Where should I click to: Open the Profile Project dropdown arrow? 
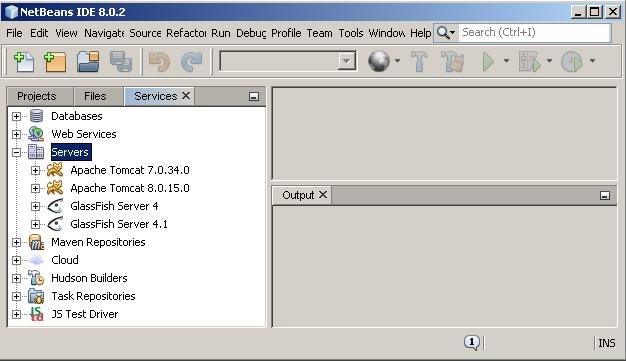592,61
